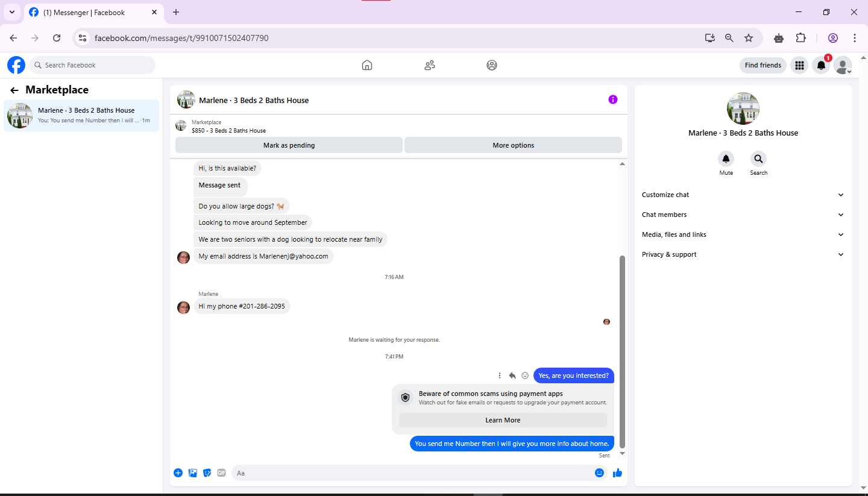Click 'We are two seniors with a dog' message
868x496 pixels.
point(291,239)
